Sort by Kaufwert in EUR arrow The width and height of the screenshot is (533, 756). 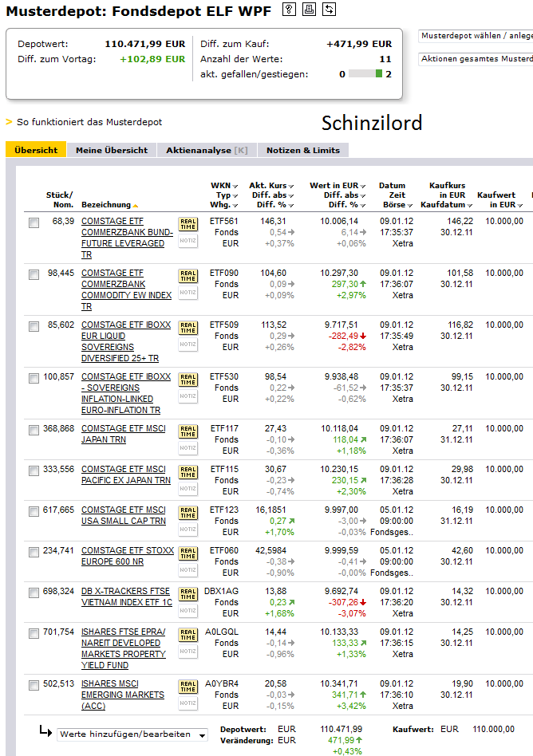coord(520,206)
